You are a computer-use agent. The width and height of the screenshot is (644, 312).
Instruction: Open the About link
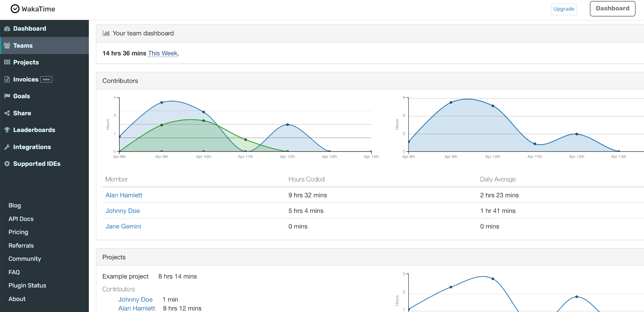tap(17, 299)
